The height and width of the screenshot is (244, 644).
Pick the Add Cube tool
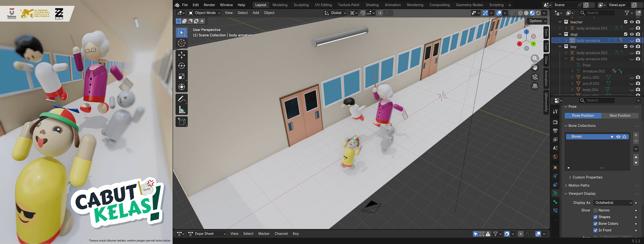tap(182, 122)
